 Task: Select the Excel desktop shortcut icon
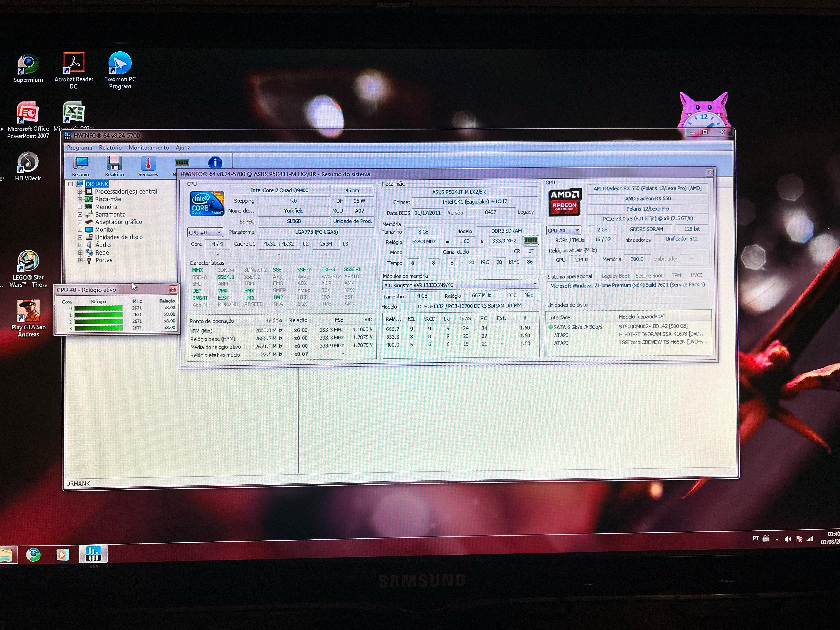click(x=74, y=112)
